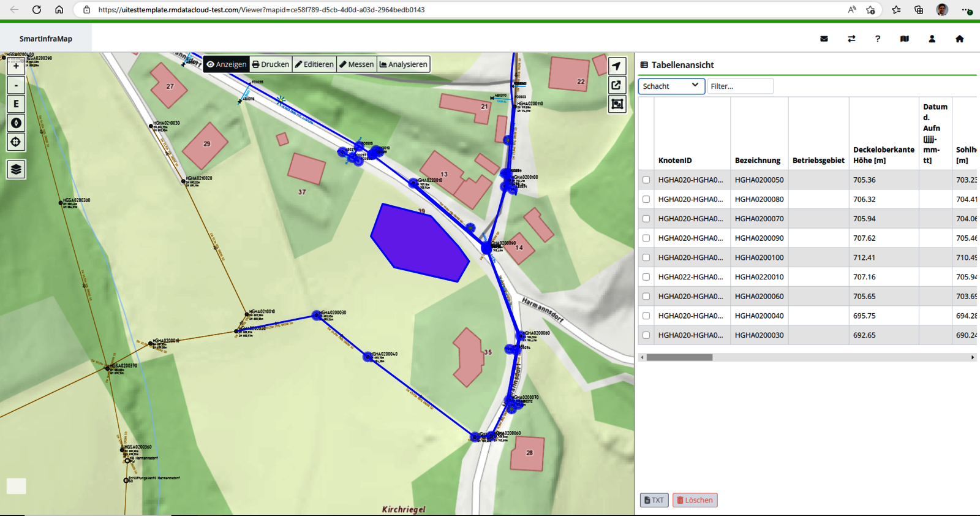Click into the Filter text field
This screenshot has width=980, height=516.
tap(740, 86)
